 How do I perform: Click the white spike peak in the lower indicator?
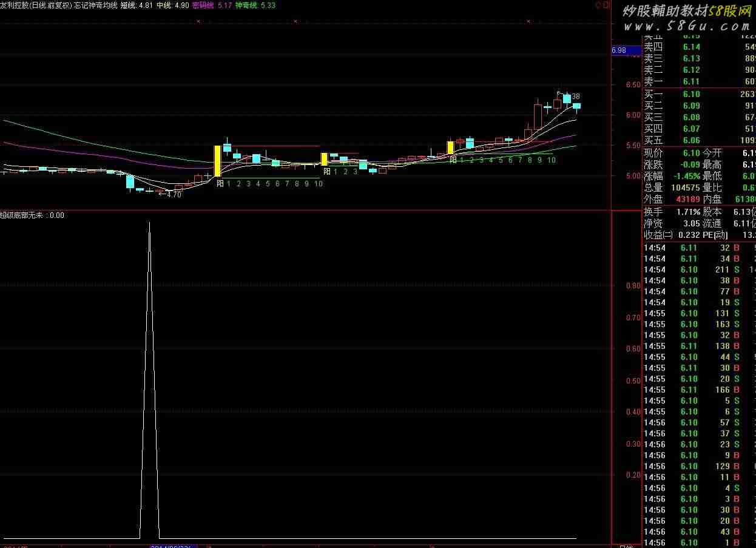149,223
